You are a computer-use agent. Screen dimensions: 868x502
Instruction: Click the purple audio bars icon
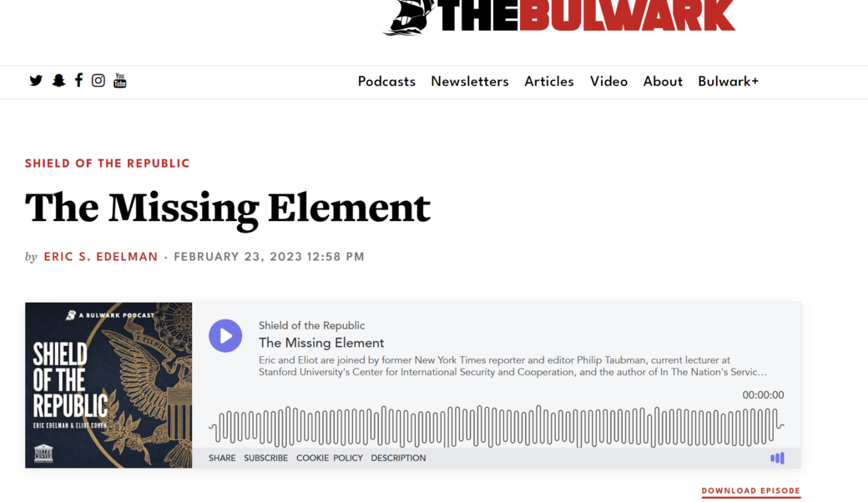click(777, 458)
